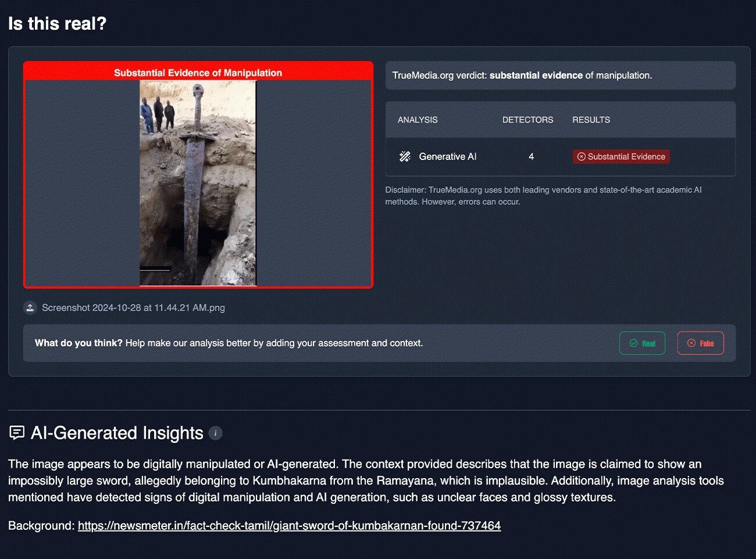Open the giant sword image thumbnail
This screenshot has height=559, width=756.
pos(198,183)
